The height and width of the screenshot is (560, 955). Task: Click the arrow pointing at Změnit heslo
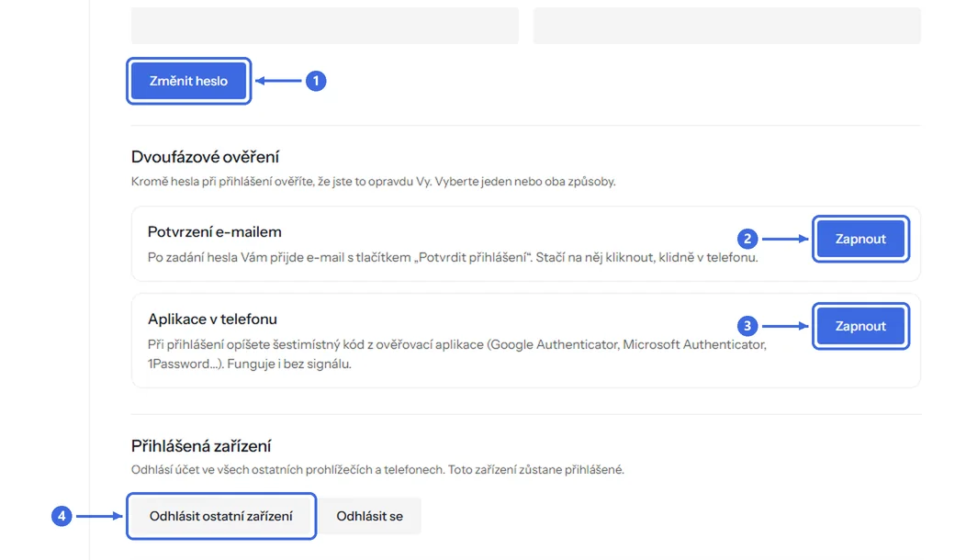click(x=278, y=81)
